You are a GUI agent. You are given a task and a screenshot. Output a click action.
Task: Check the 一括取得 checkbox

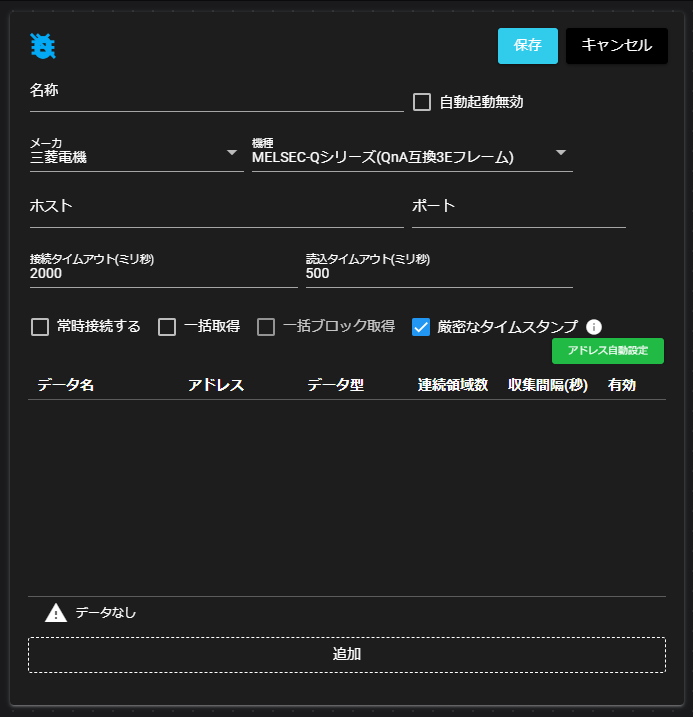point(167,327)
